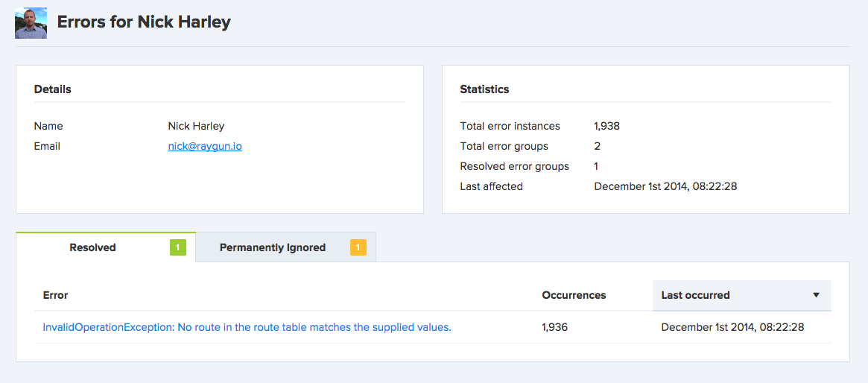868x383 pixels.
Task: Click Nick Harley's profile avatar photo
Action: (x=31, y=23)
